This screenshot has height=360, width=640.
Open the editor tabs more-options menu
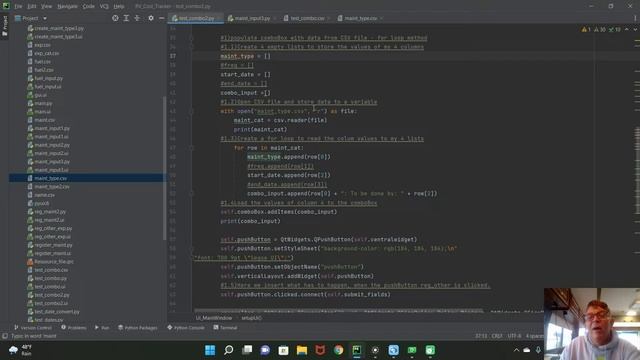[635, 18]
